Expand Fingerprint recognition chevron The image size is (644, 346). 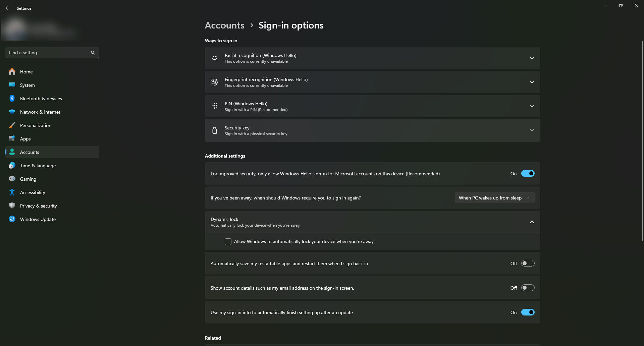pos(532,82)
